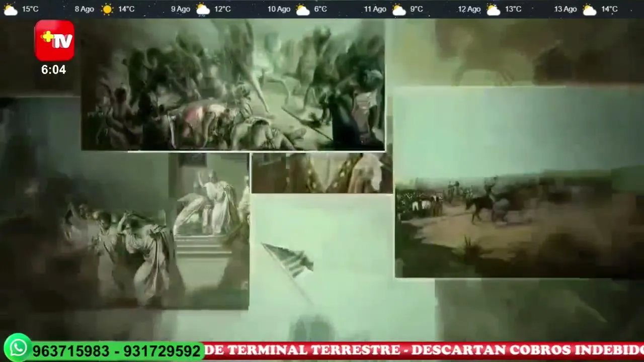Click the 6:04 clock under the logo
This screenshot has height=362, width=644.
coord(53,70)
